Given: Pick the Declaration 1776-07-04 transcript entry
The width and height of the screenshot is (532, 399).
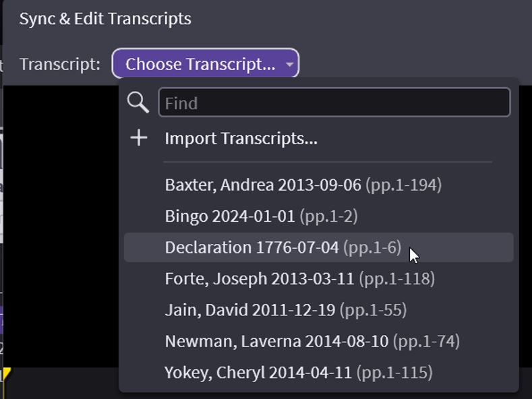Looking at the screenshot, I should tap(252, 247).
